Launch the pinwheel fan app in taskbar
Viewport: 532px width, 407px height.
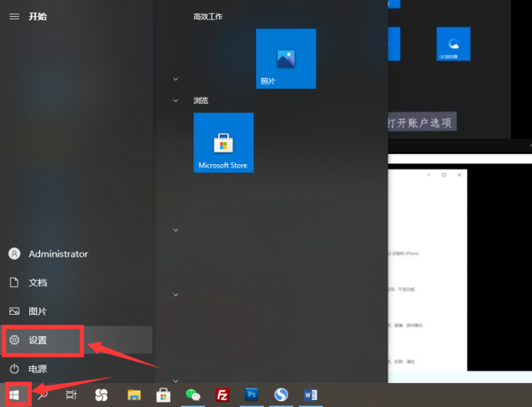pos(101,395)
